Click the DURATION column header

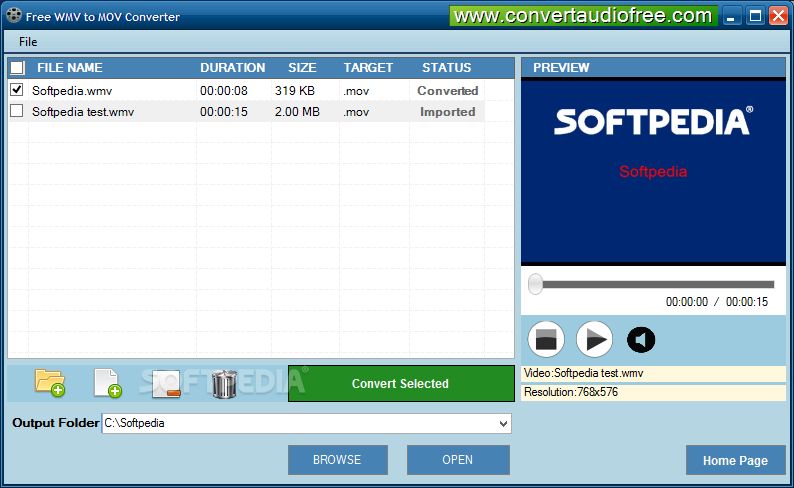pos(232,68)
